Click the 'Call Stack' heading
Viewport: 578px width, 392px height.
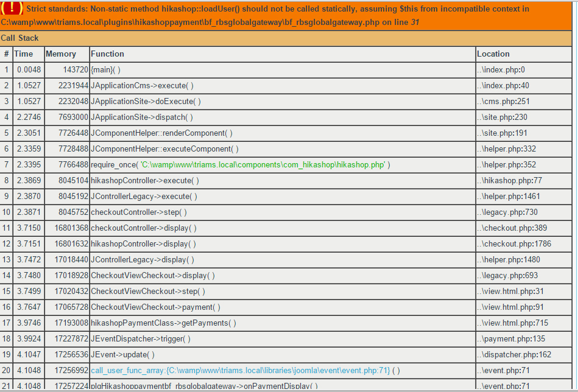point(19,38)
